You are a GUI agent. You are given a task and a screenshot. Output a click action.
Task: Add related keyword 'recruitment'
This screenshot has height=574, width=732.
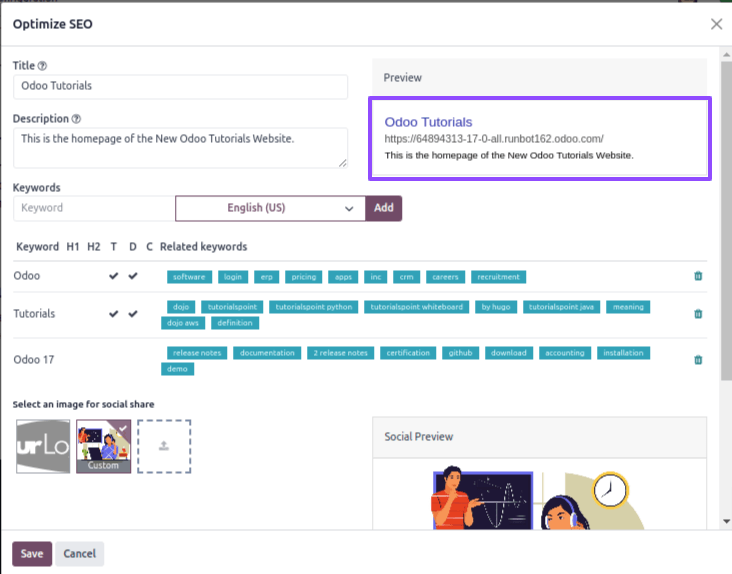[x=498, y=277]
